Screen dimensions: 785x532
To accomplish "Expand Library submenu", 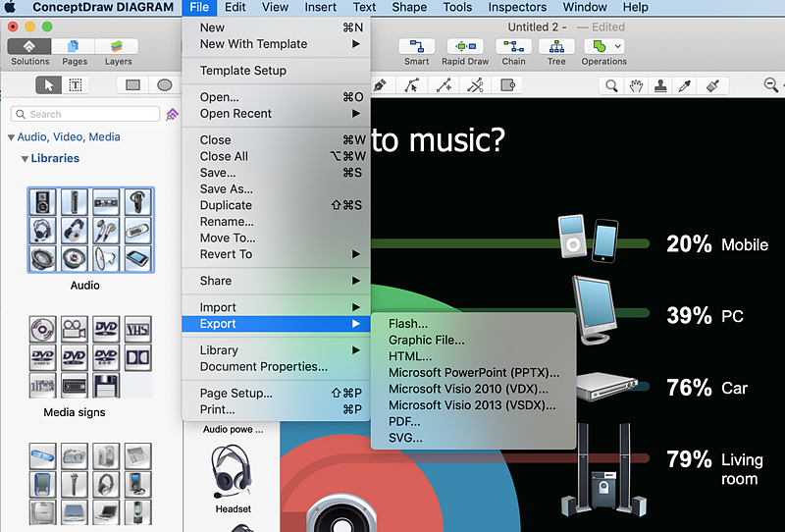I will pyautogui.click(x=276, y=350).
